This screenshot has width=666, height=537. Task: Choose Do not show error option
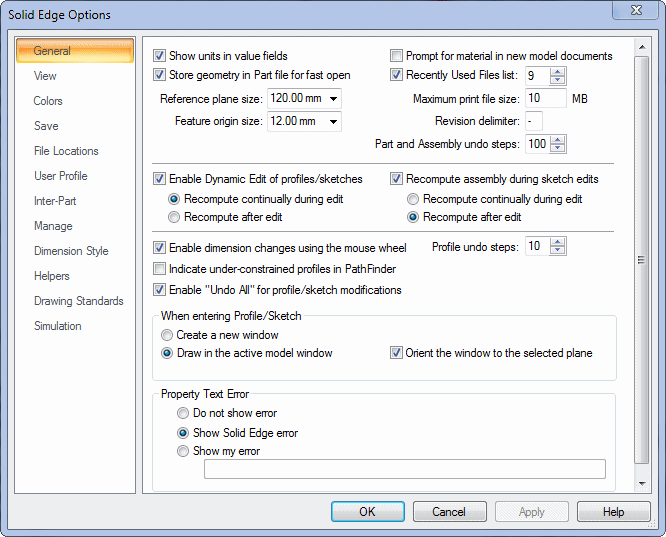[183, 413]
